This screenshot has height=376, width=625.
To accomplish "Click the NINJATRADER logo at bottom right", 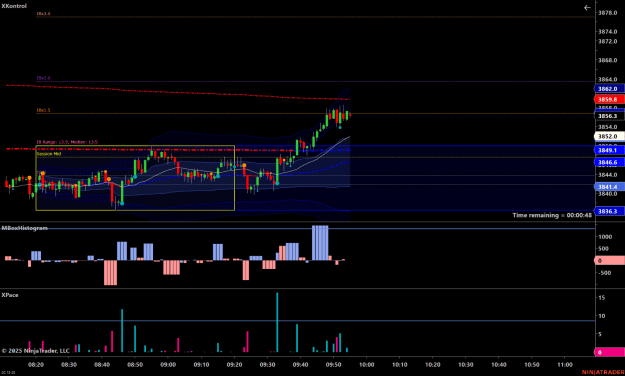I will [603, 372].
